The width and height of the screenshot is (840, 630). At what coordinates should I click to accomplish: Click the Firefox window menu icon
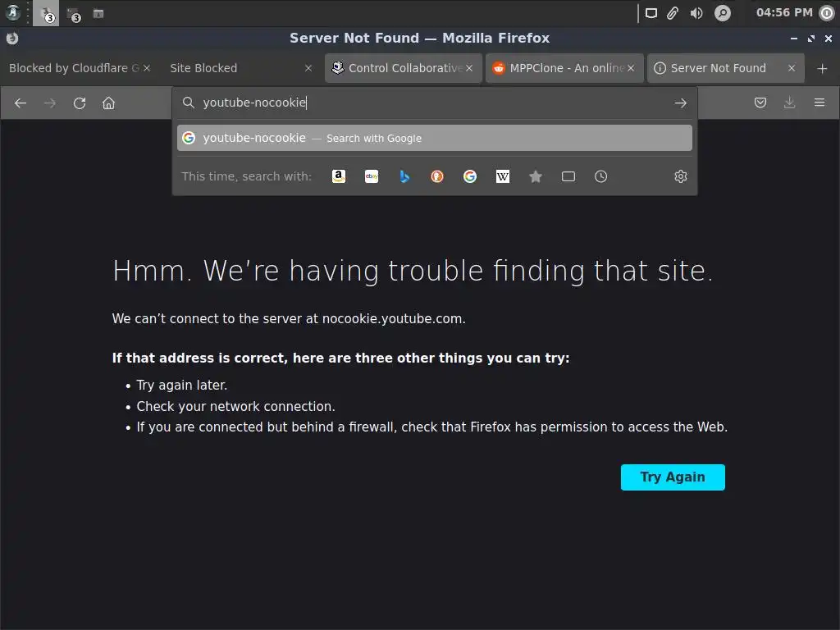(12, 38)
